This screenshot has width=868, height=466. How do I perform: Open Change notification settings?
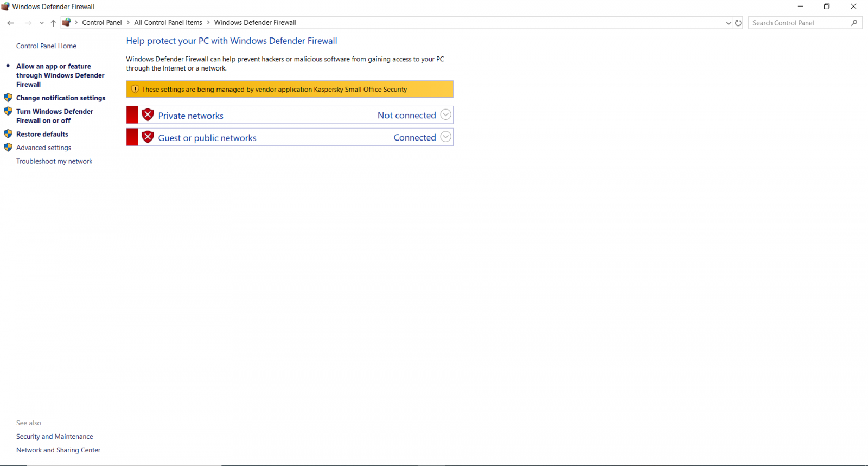coord(61,98)
